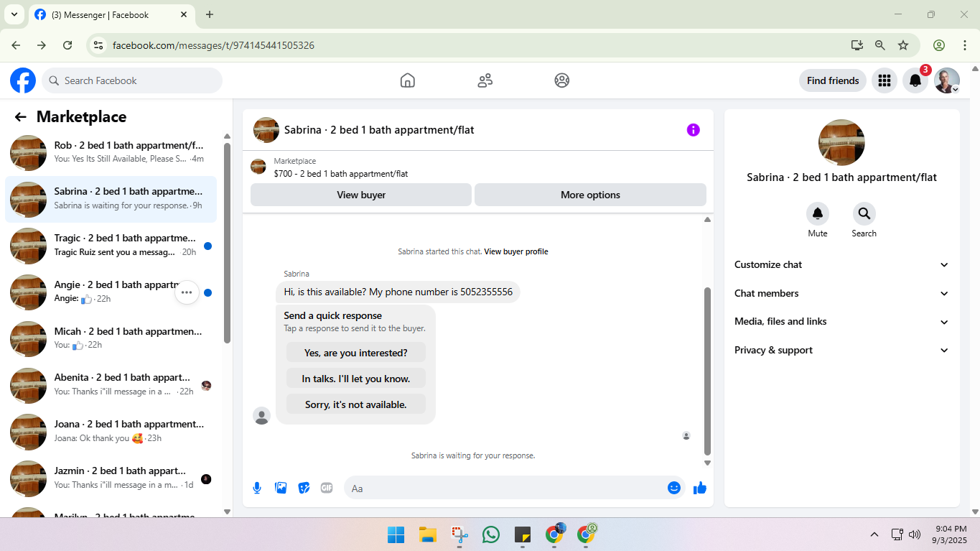This screenshot has height=551, width=980.
Task: Open Chrome's three-dot menu
Action: [x=965, y=45]
